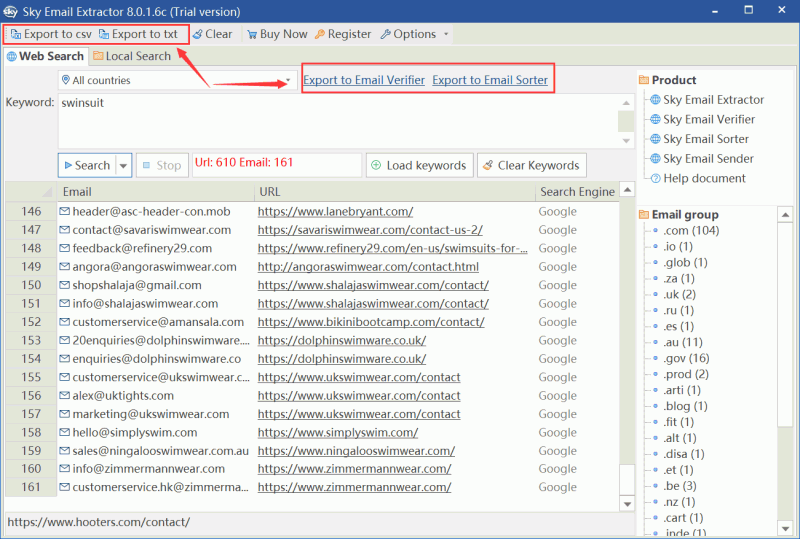Click the Export to Email Verifier link
The image size is (800, 539).
(363, 80)
